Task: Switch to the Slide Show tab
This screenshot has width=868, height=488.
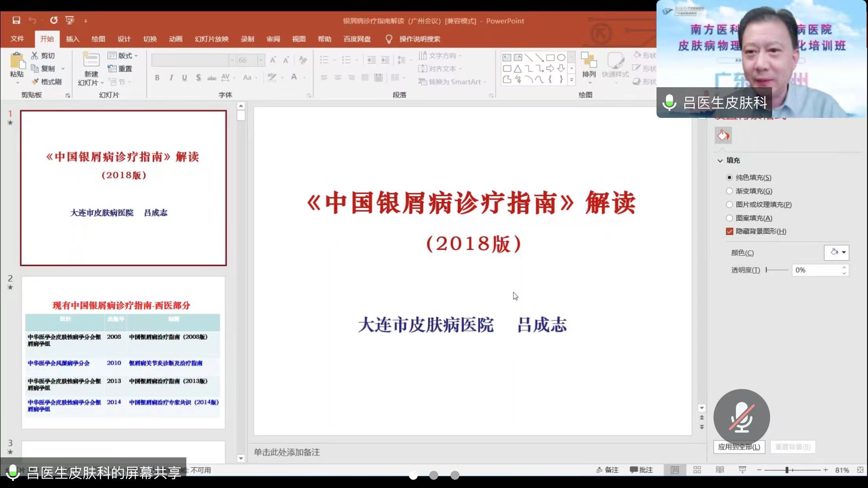Action: click(x=211, y=39)
